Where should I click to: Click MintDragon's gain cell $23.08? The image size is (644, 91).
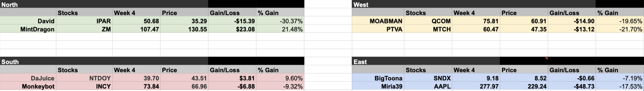(x=232, y=29)
